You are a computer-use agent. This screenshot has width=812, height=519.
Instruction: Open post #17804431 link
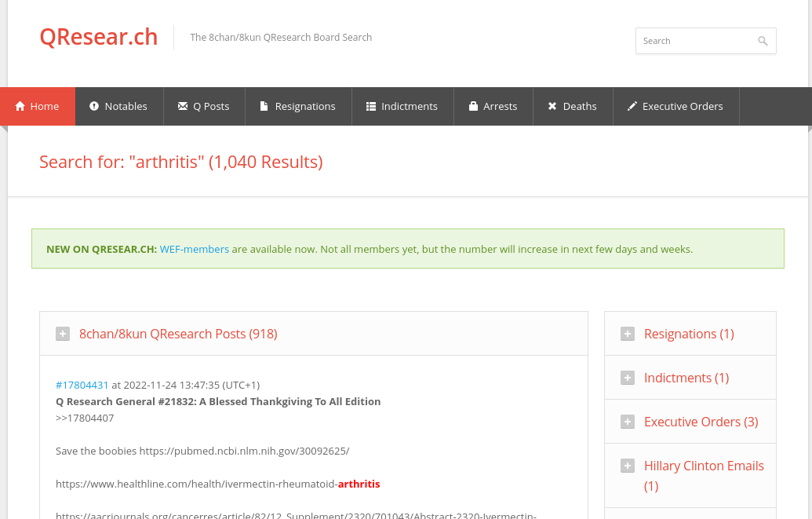[82, 386]
